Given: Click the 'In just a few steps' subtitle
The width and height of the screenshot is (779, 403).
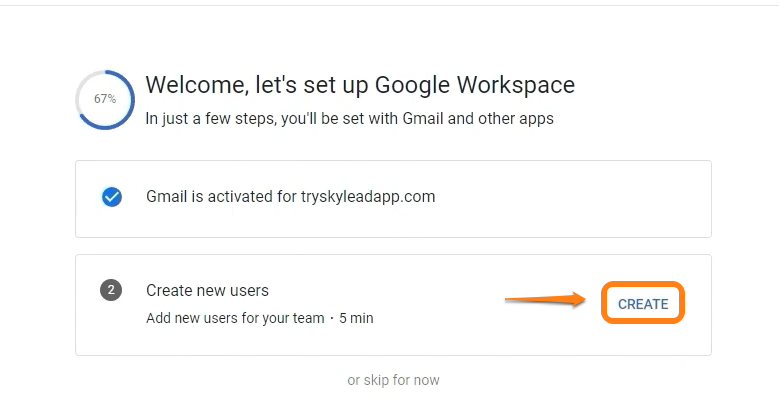Looking at the screenshot, I should pyautogui.click(x=349, y=118).
